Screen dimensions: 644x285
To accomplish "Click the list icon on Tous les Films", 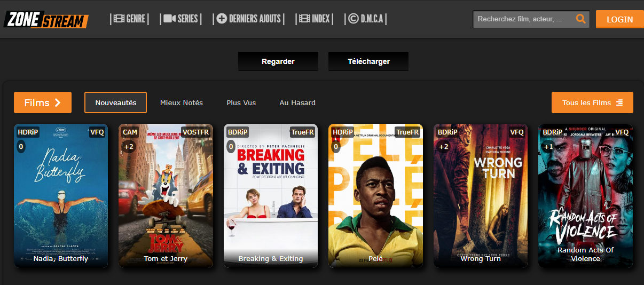I will [619, 102].
